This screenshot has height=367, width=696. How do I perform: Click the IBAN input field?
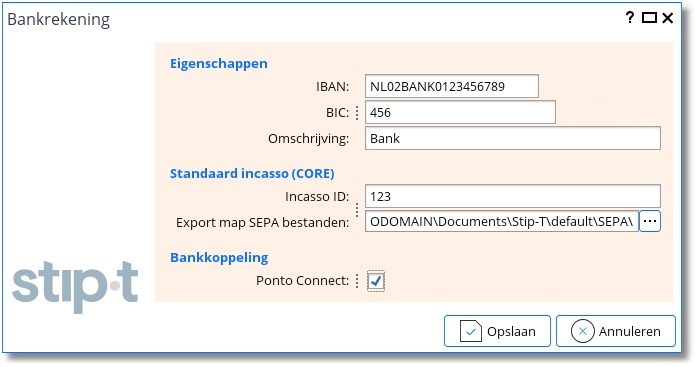(x=451, y=86)
